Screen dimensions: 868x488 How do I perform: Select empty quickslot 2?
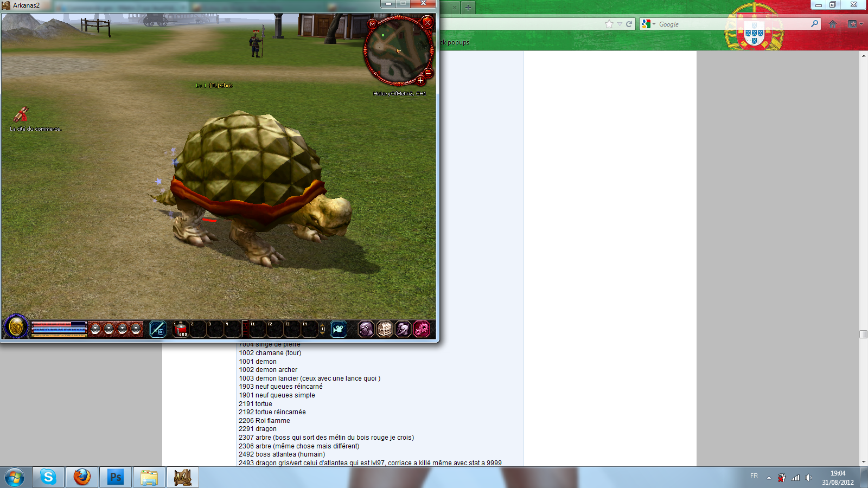coord(198,329)
